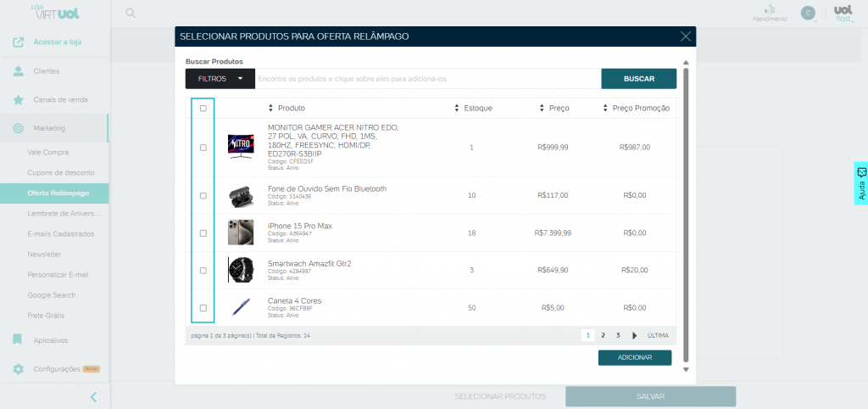Click the ADICIONAR button
This screenshot has width=868, height=409.
pyautogui.click(x=634, y=358)
